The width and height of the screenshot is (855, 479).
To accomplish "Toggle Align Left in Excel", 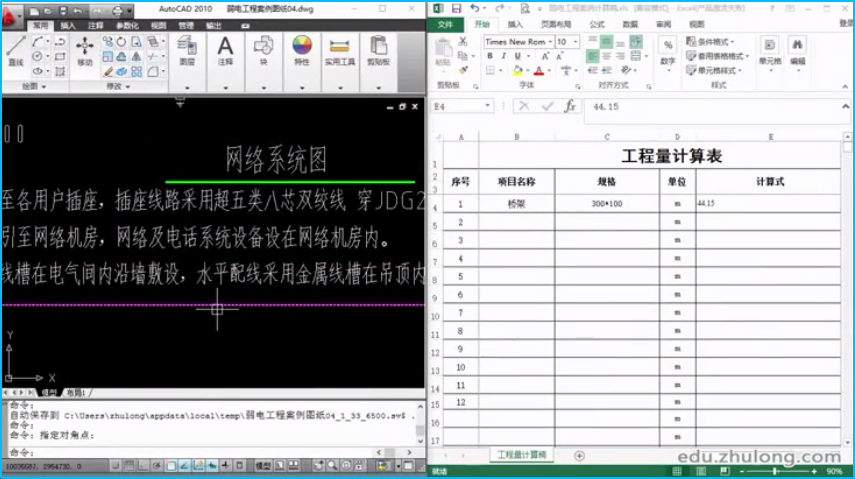I will [592, 56].
